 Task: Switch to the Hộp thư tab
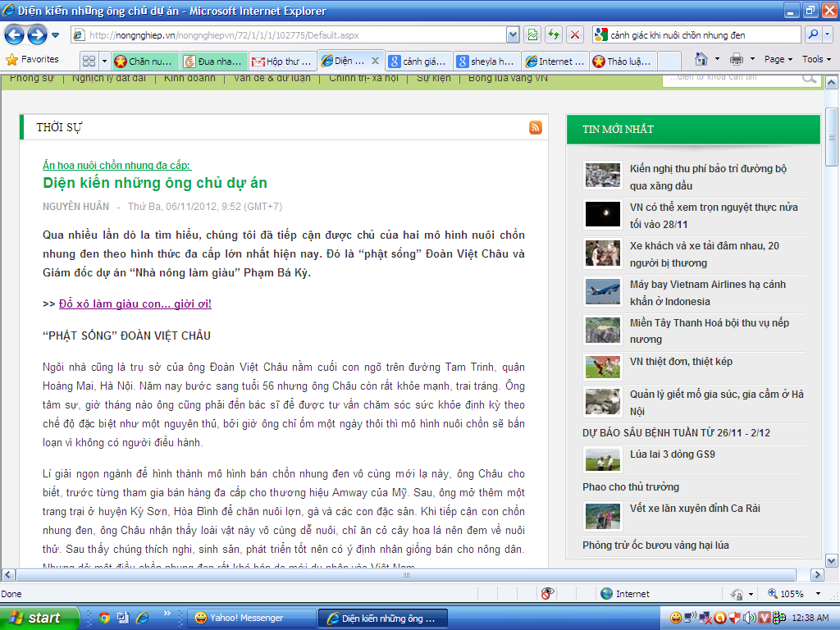coord(282,62)
